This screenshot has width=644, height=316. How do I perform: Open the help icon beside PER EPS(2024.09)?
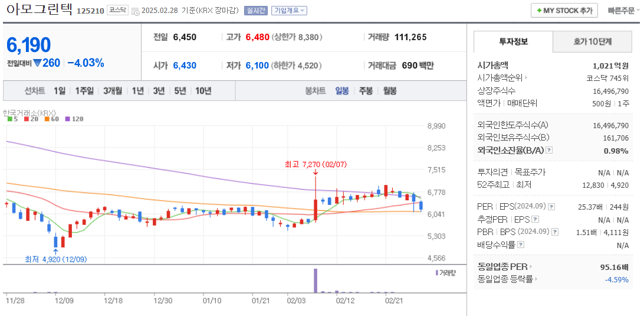tap(551, 207)
